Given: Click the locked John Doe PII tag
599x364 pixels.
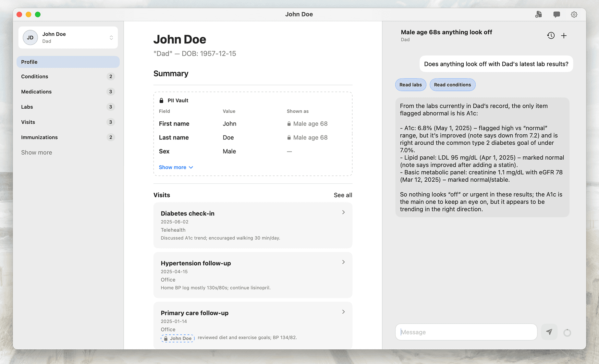Looking at the screenshot, I should (x=177, y=338).
